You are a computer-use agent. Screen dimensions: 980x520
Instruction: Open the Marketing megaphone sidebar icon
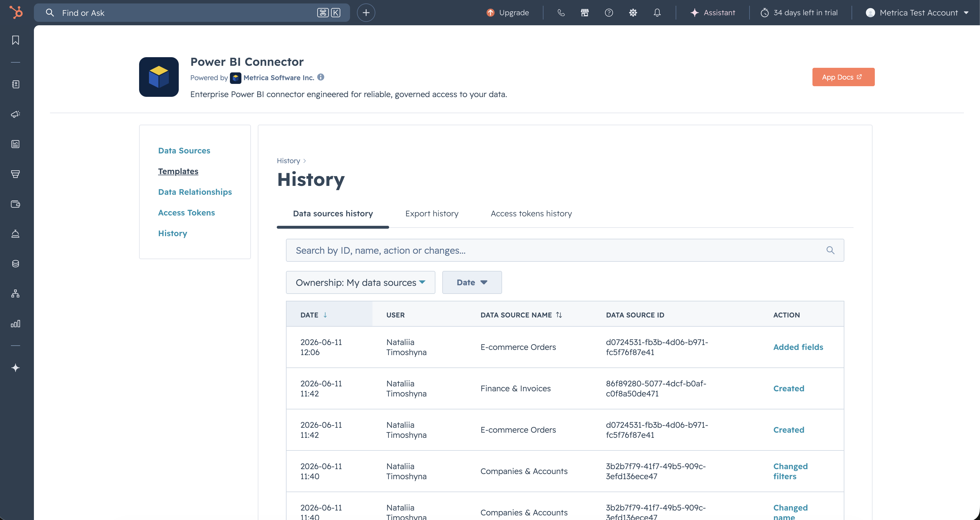[x=16, y=114]
